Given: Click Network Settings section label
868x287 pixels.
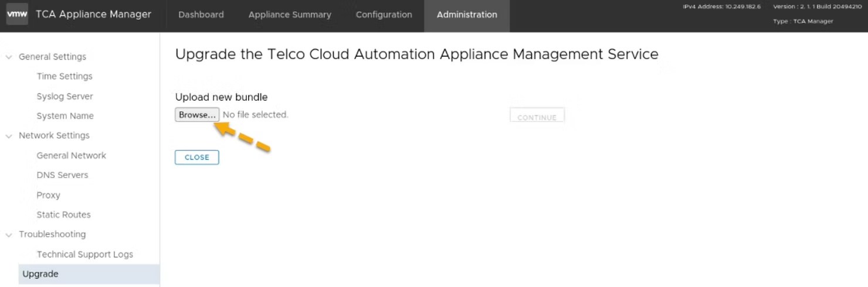Looking at the screenshot, I should pos(54,136).
